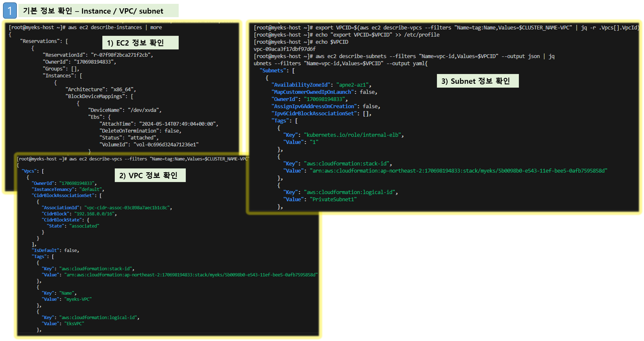The height and width of the screenshot is (341, 644).
Task: Click the kubernetes.io/role/internal-elb key value
Action: coord(354,135)
